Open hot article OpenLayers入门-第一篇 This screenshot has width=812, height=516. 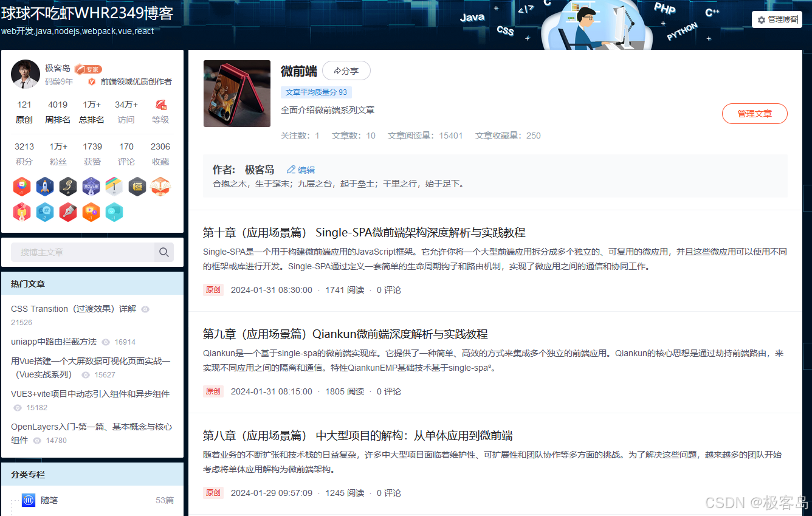(x=91, y=433)
